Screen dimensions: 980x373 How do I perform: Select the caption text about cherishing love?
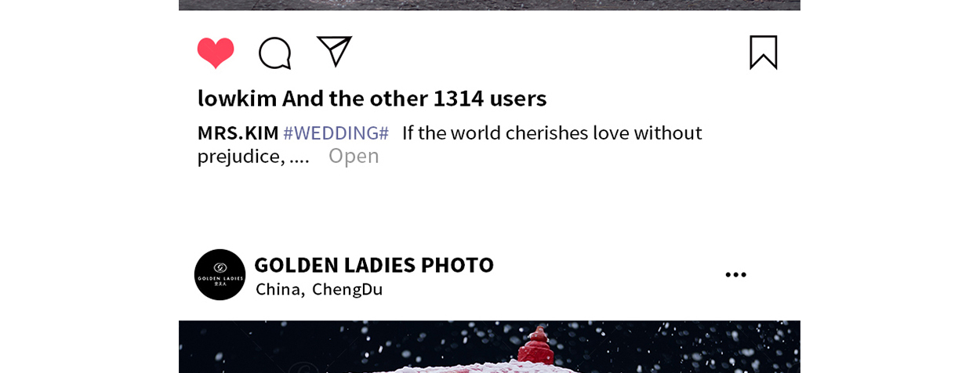[x=552, y=132]
